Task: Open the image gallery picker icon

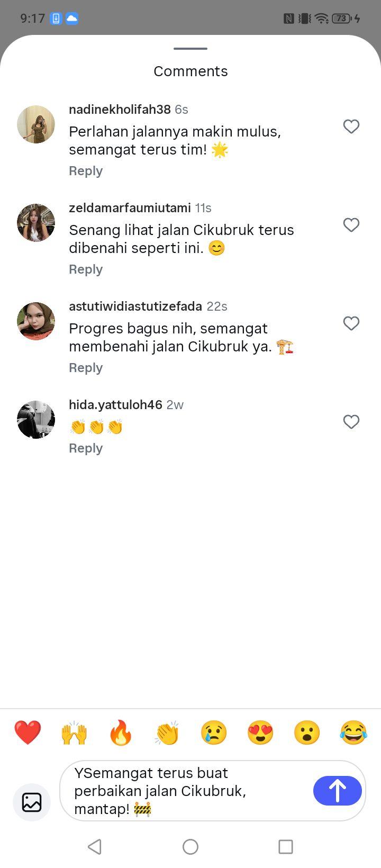Action: (x=32, y=802)
